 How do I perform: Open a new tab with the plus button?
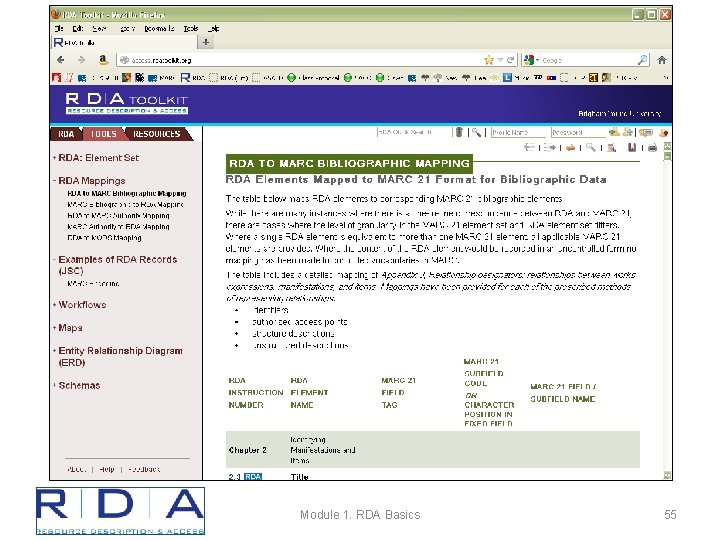[x=206, y=42]
